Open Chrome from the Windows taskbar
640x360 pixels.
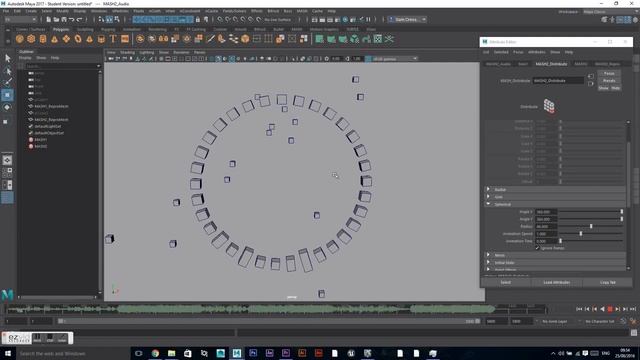pyautogui.click(x=155, y=353)
